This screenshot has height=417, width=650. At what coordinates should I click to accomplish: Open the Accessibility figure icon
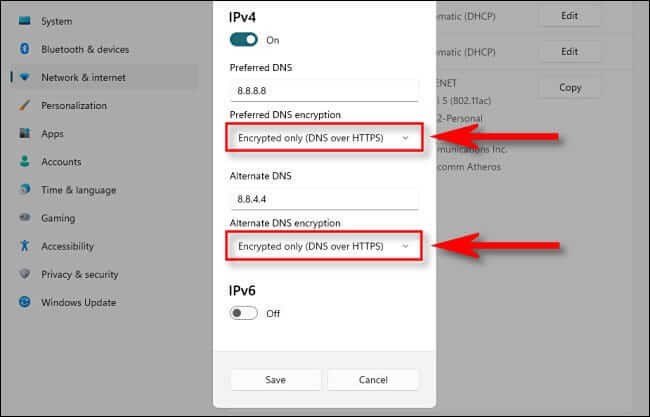coord(23,246)
